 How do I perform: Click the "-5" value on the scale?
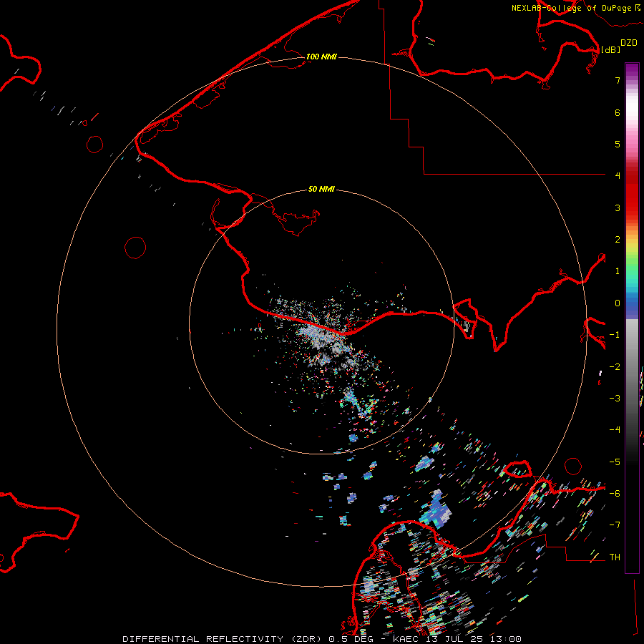tap(615, 462)
